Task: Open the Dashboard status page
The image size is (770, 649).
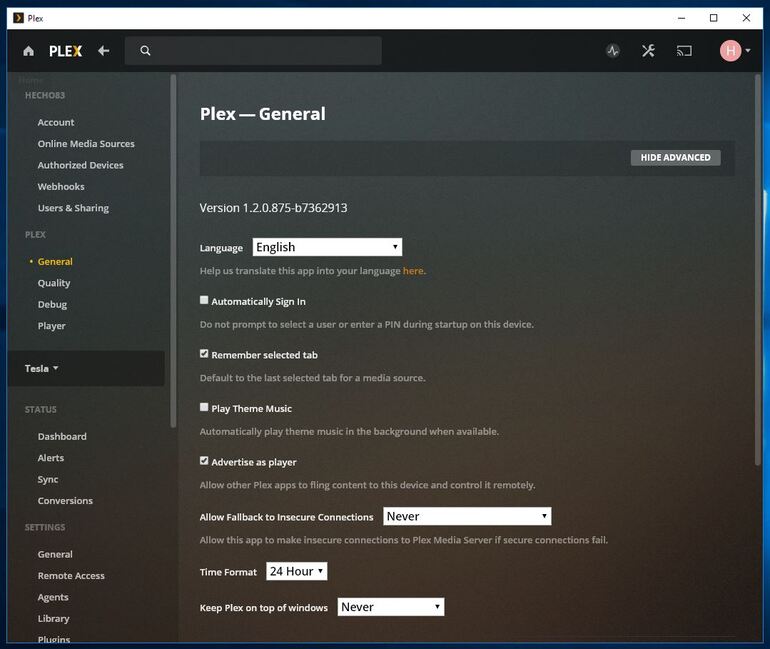Action: pos(62,436)
